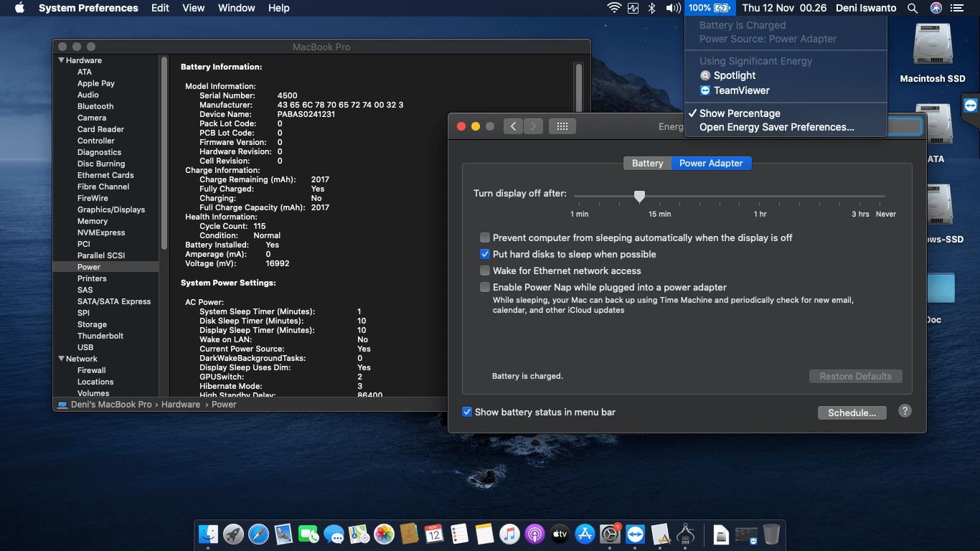Open Spotlight search magnifier in menu bar
980x551 pixels.
[913, 8]
